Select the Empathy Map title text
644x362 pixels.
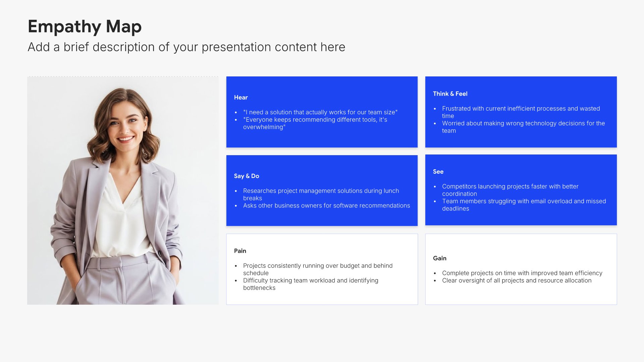tap(85, 26)
